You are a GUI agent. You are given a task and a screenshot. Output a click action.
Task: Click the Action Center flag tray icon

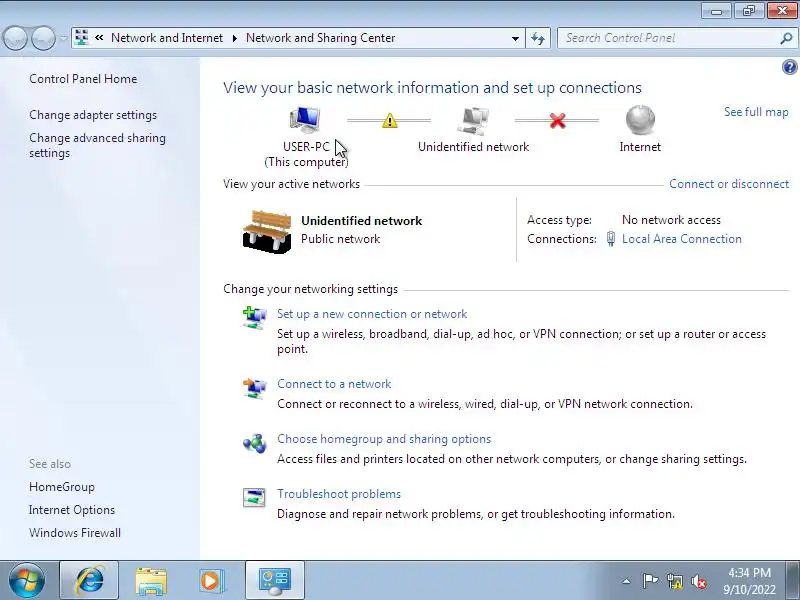[x=650, y=581]
